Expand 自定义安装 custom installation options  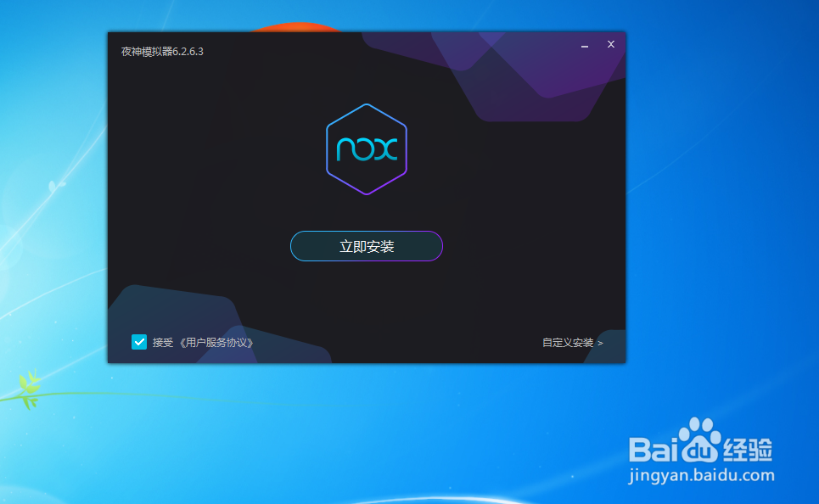(567, 342)
